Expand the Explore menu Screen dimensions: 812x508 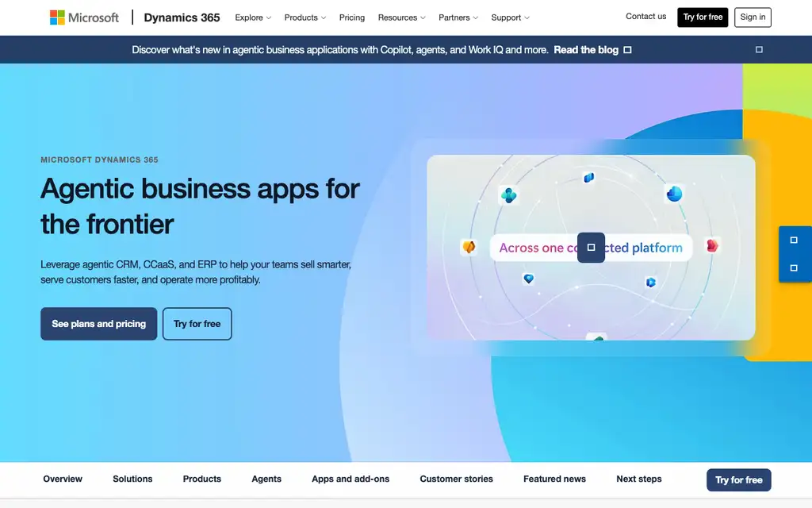pyautogui.click(x=253, y=17)
